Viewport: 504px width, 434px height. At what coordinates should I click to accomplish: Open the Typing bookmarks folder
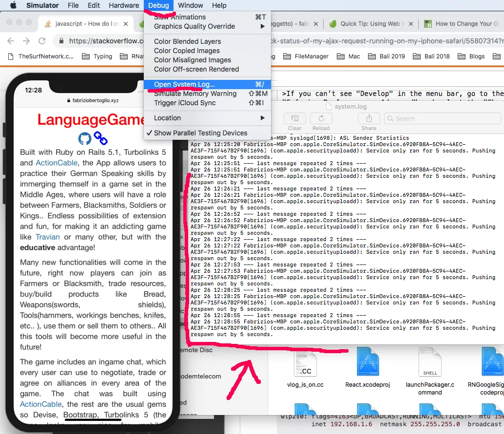[x=97, y=57]
